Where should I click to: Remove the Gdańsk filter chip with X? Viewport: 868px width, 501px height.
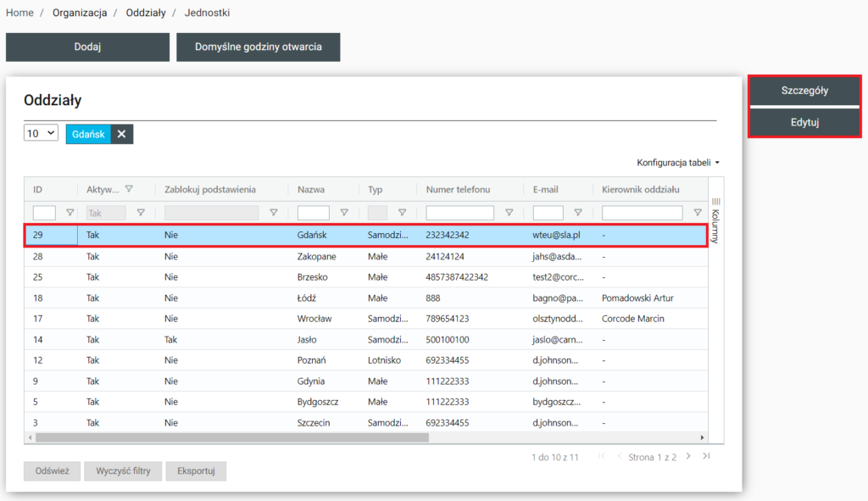pos(121,134)
